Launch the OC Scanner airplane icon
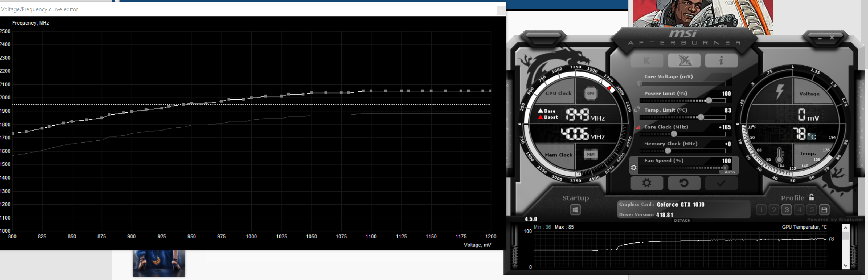Viewport: 868px width, 280px height. tap(684, 61)
